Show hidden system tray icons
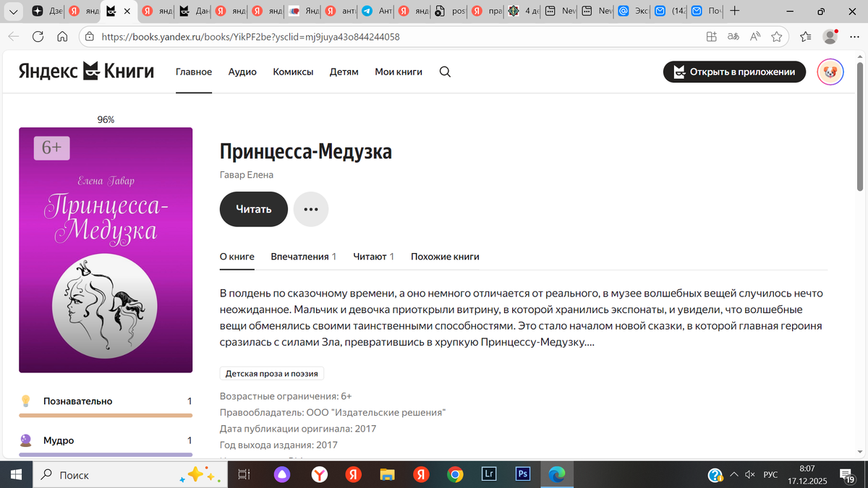 [735, 475]
